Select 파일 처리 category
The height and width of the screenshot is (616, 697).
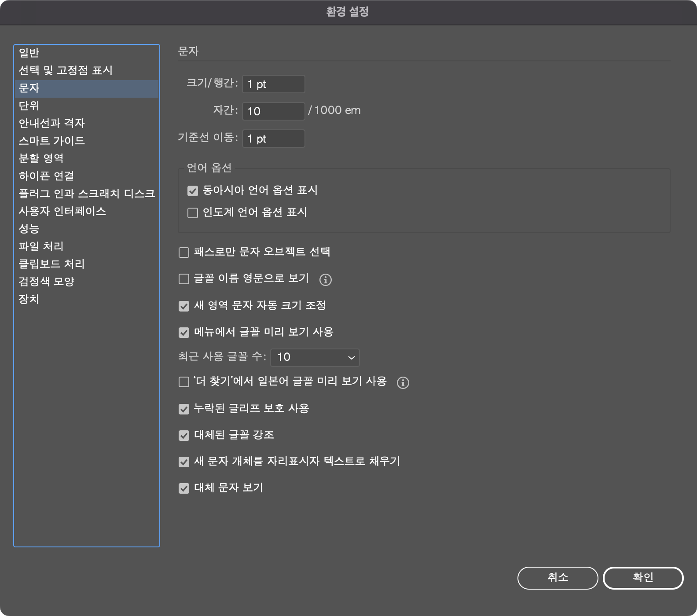click(x=87, y=247)
